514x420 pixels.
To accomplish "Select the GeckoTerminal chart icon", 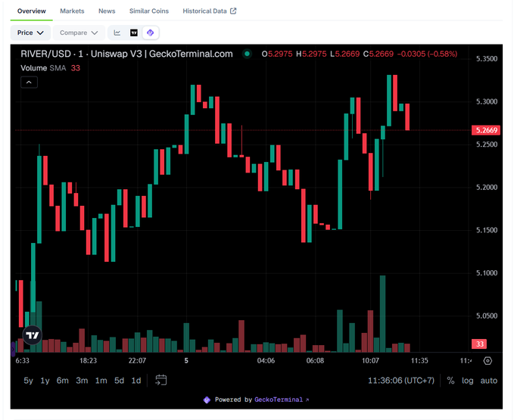I will click(151, 33).
